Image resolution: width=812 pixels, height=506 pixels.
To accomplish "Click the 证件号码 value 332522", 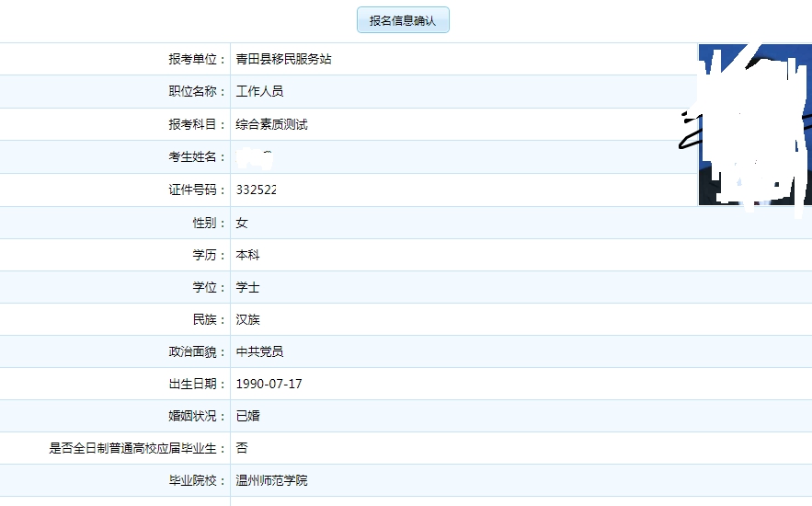I will point(257,190).
